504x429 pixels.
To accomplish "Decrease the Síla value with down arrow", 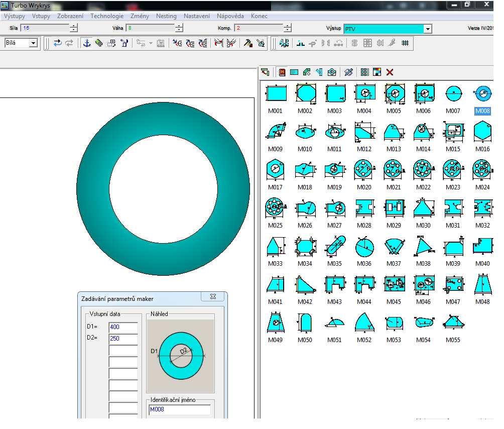I will 74,30.
